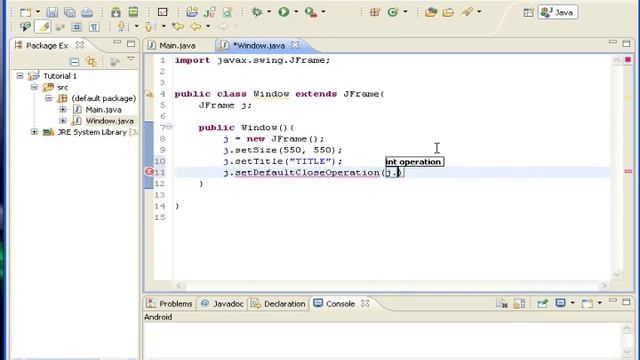Screen dimensions: 640x360
Task: Expand the JRE System Library node
Action: pyautogui.click(x=34, y=132)
